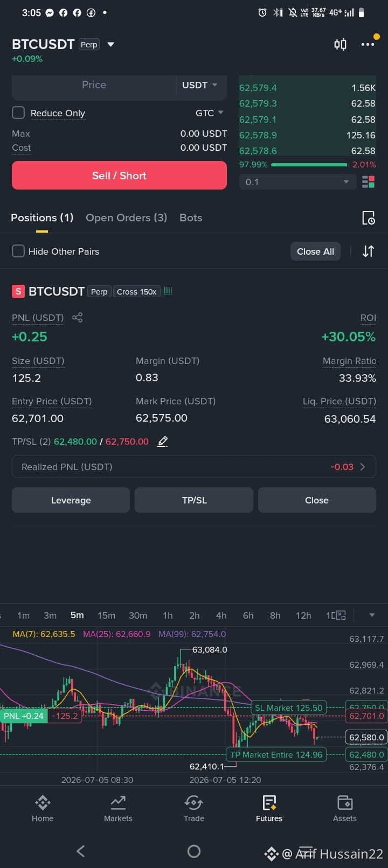Tap the Close All button
The height and width of the screenshot is (868, 388).
click(315, 251)
